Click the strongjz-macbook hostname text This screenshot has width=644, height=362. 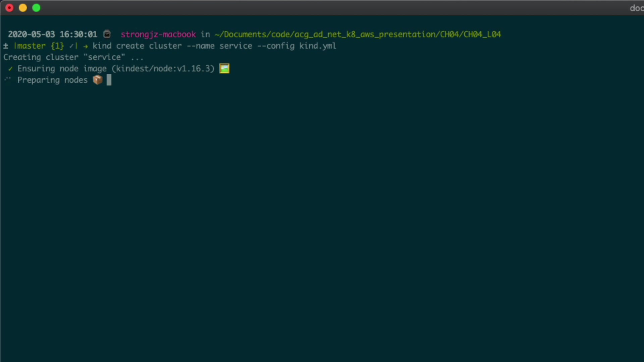158,35
